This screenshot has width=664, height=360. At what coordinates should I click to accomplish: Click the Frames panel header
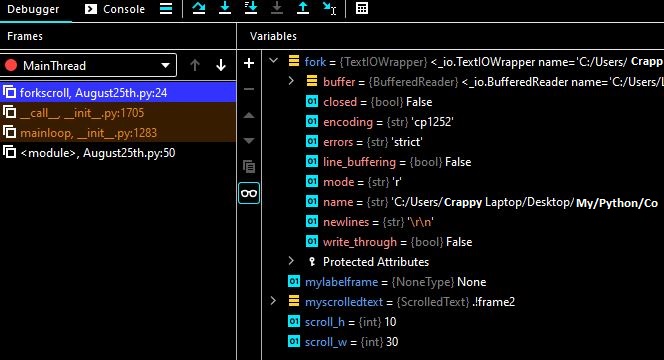tap(25, 36)
